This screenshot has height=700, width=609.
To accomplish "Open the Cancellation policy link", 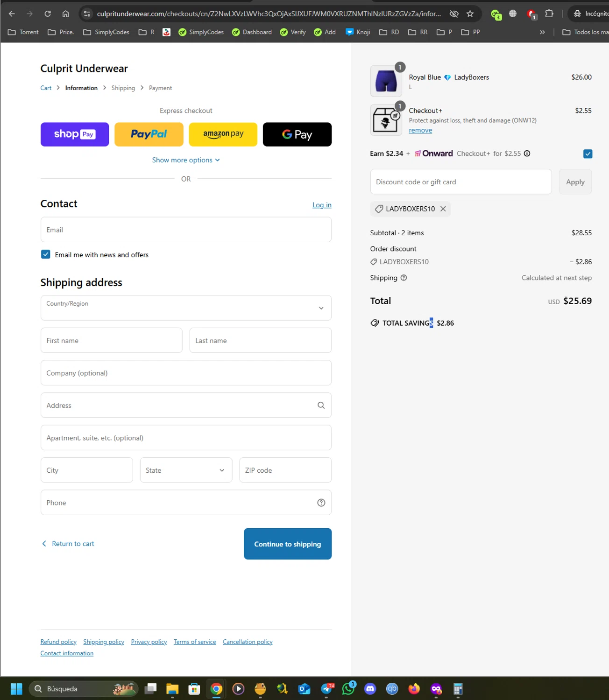I will tap(248, 642).
